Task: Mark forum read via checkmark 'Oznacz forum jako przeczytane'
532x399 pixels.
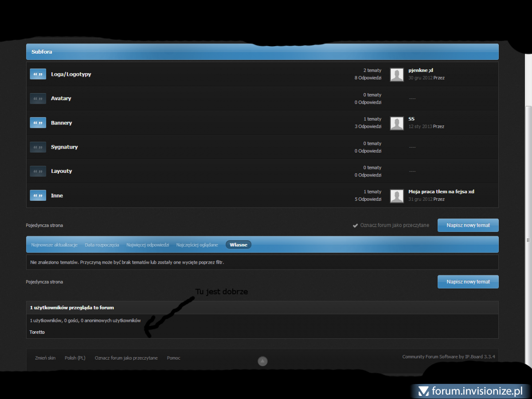Action: point(391,225)
